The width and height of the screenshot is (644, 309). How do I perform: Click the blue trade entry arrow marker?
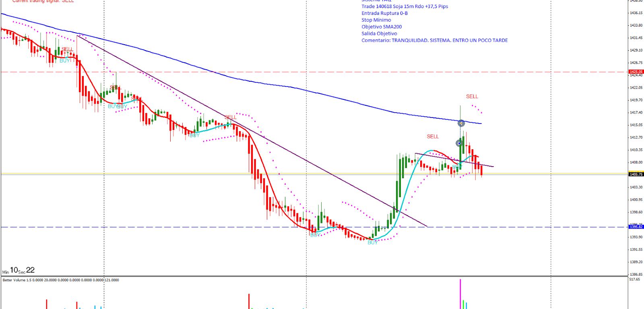(458, 143)
